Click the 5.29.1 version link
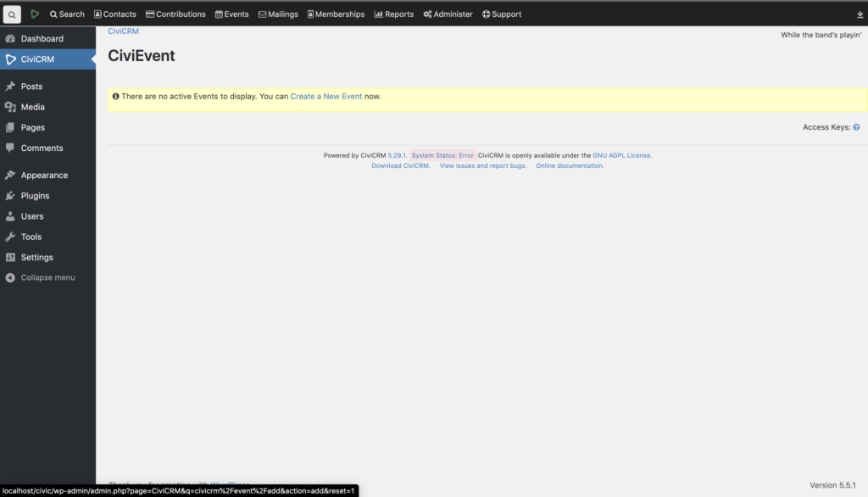 (x=397, y=156)
